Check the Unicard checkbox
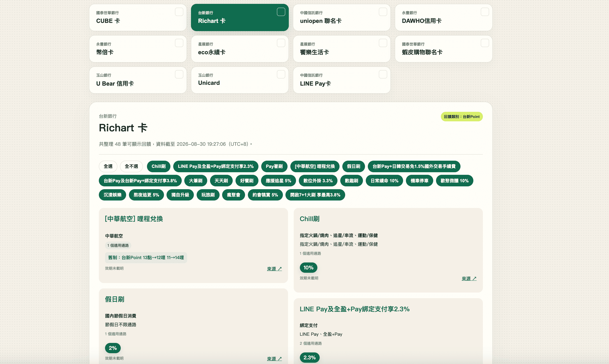 pos(281,74)
